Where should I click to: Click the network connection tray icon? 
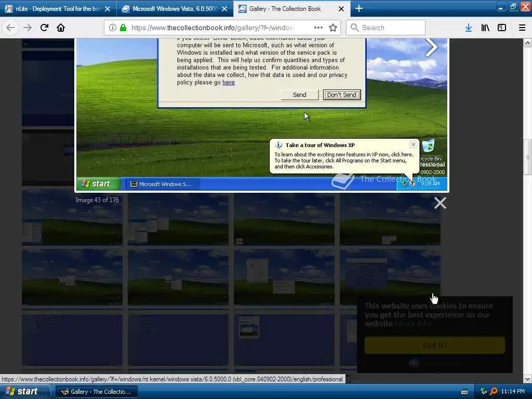pyautogui.click(x=484, y=392)
